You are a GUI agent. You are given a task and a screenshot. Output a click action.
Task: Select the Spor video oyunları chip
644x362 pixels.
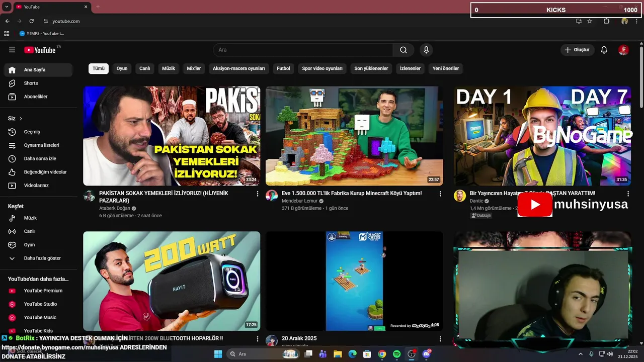click(x=323, y=68)
